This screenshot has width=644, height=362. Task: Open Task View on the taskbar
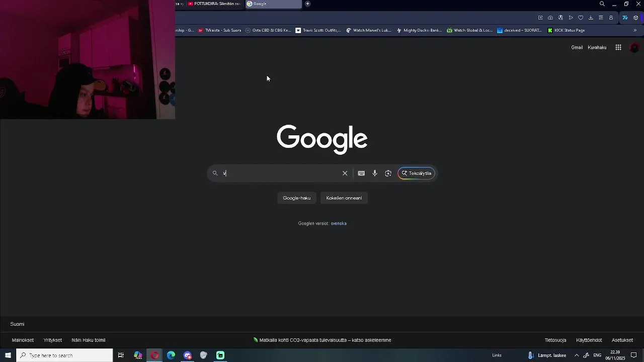pos(121,355)
